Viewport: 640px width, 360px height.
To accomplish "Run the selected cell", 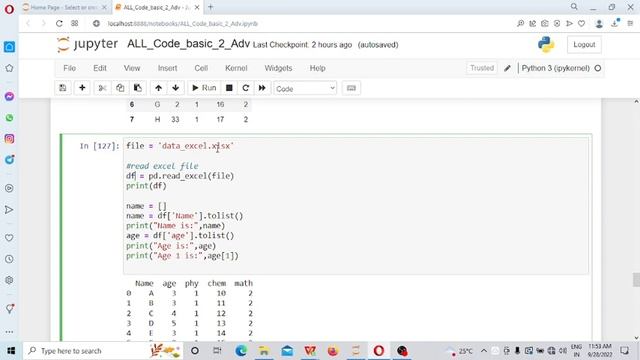I will pyautogui.click(x=204, y=88).
